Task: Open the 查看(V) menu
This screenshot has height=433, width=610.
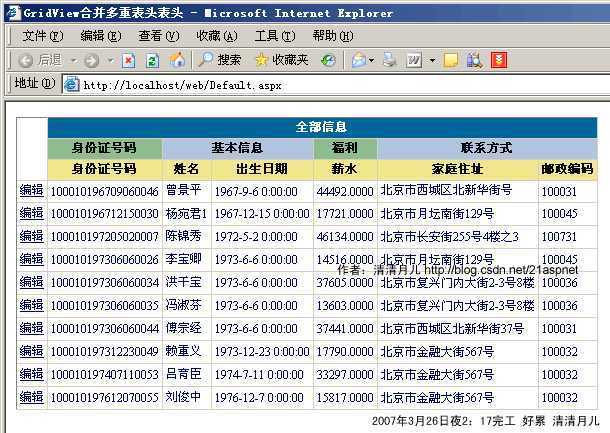Action: 159,36
